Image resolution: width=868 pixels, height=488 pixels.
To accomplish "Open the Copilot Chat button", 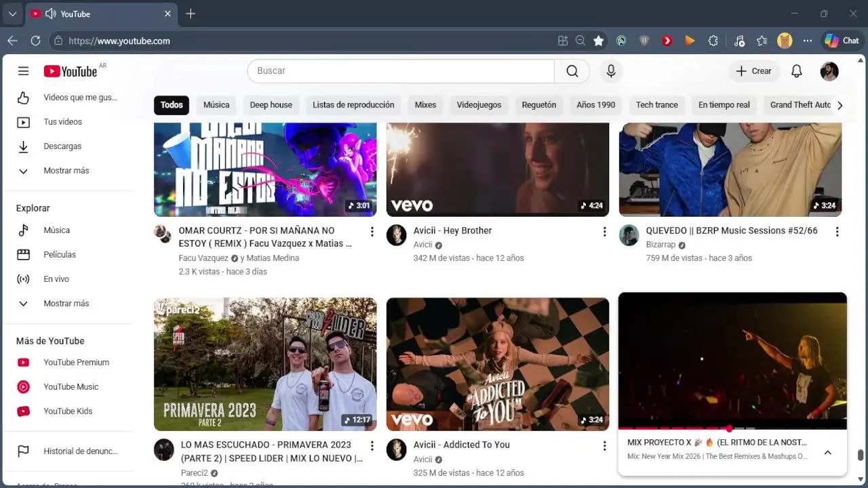I will [842, 41].
